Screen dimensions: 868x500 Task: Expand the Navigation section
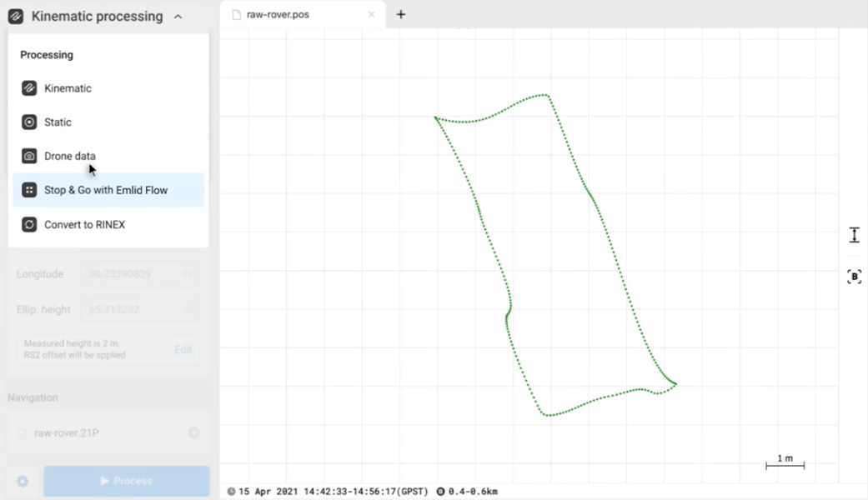(33, 397)
